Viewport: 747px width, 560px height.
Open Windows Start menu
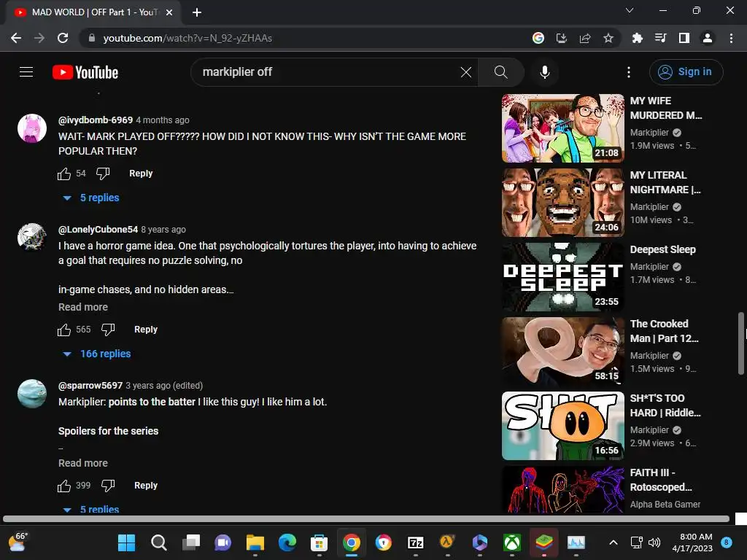(x=126, y=542)
